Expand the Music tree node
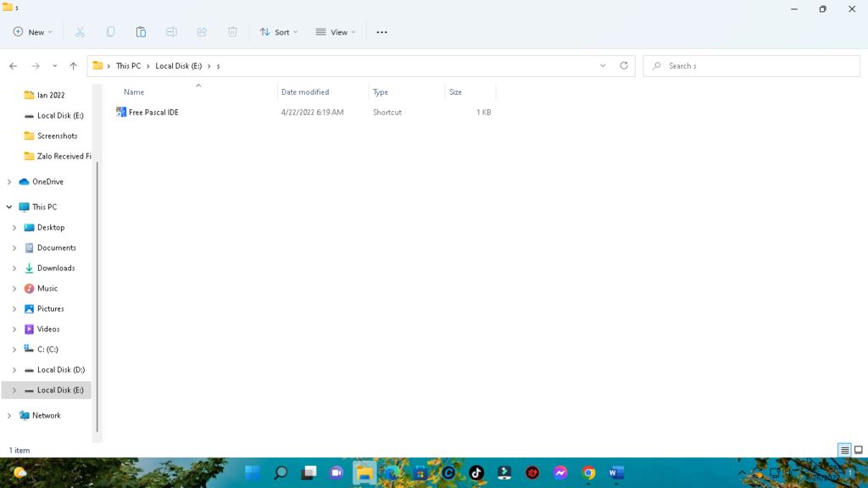This screenshot has width=868, height=488. pyautogui.click(x=14, y=288)
